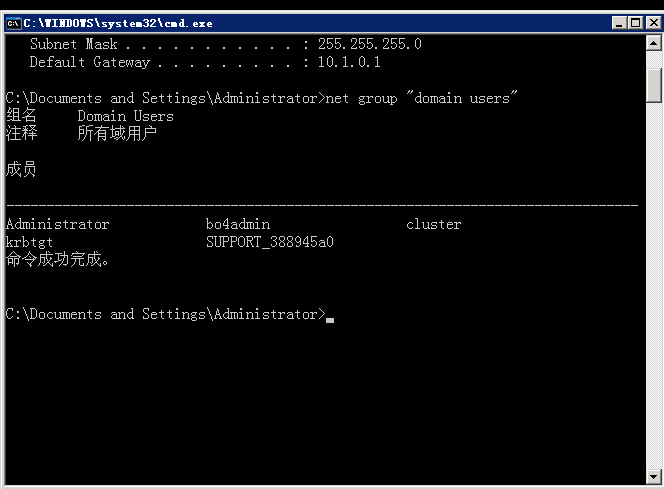Click the Domain Users group name line
The width and height of the screenshot is (664, 489).
(125, 116)
